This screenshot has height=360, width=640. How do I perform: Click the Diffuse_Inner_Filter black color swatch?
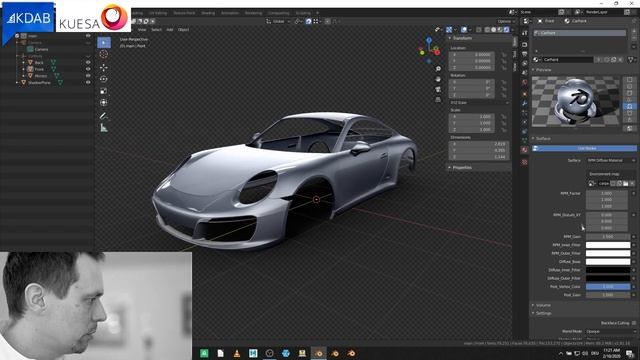[608, 270]
